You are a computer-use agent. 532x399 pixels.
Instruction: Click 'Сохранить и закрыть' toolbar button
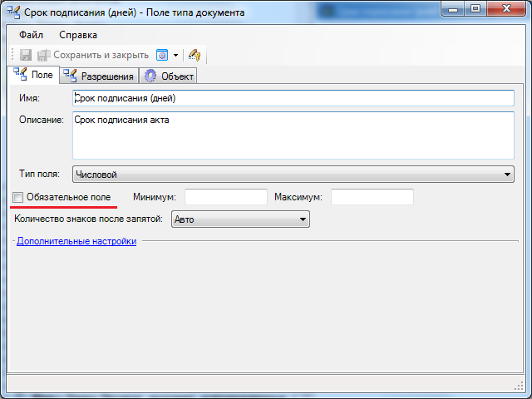point(93,55)
